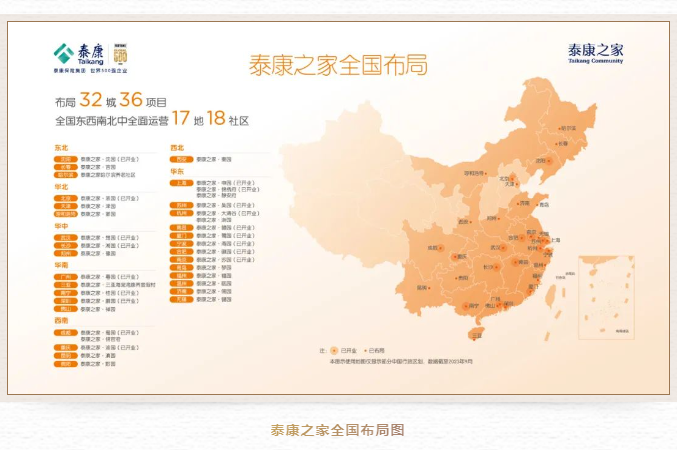The height and width of the screenshot is (450, 679).
Task: Click the 已布局 legend dot below the map
Action: (366, 350)
